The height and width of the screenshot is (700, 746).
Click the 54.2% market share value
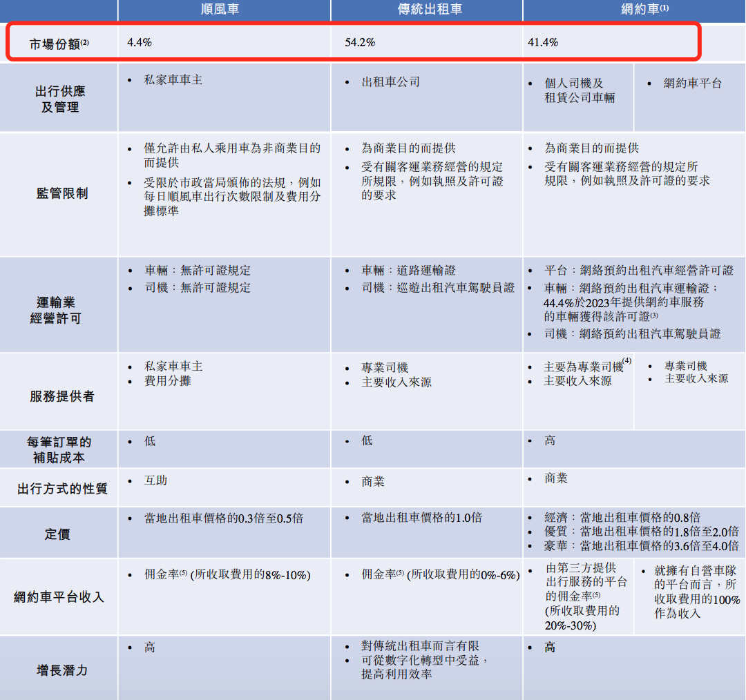(x=360, y=43)
